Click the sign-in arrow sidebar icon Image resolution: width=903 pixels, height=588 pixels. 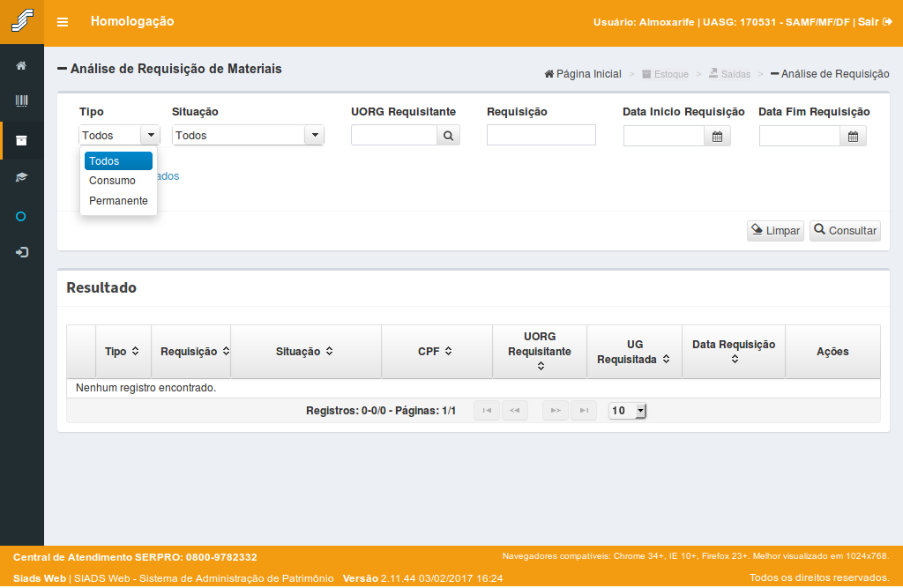coord(21,252)
